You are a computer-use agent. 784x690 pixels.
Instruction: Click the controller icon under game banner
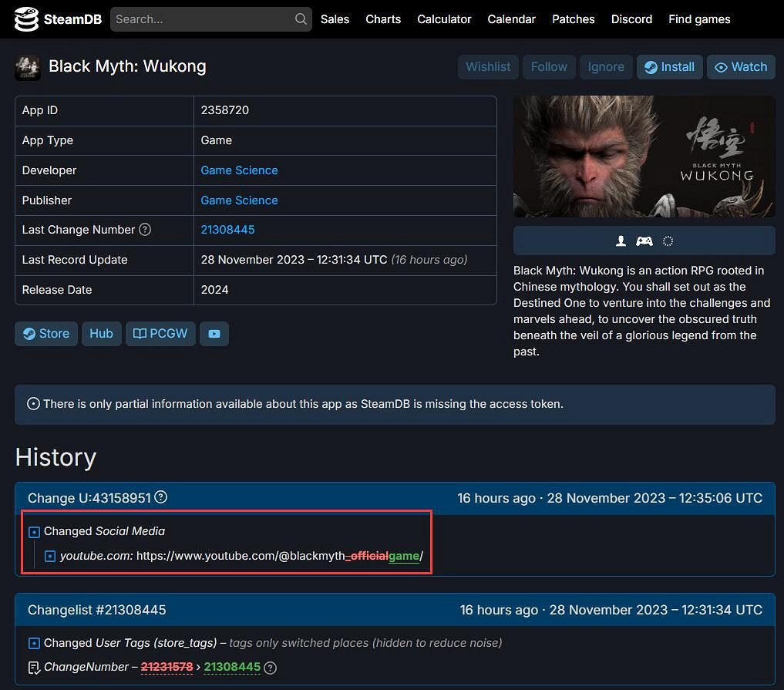click(x=644, y=241)
